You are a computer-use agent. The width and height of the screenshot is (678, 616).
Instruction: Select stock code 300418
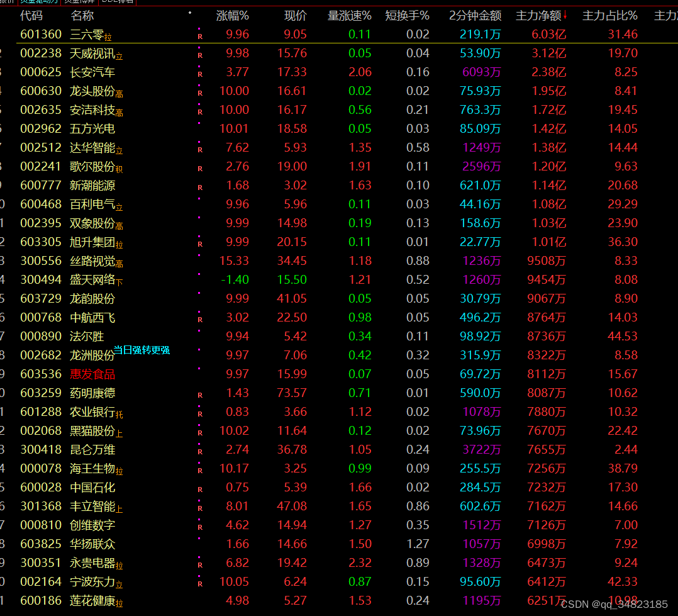pos(41,449)
